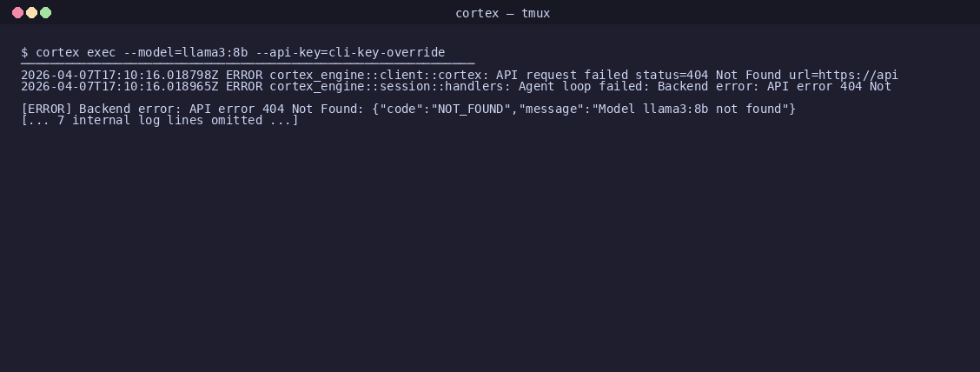Click the first log timestamp ending 018798Z
This screenshot has height=372, width=980.
[119, 75]
